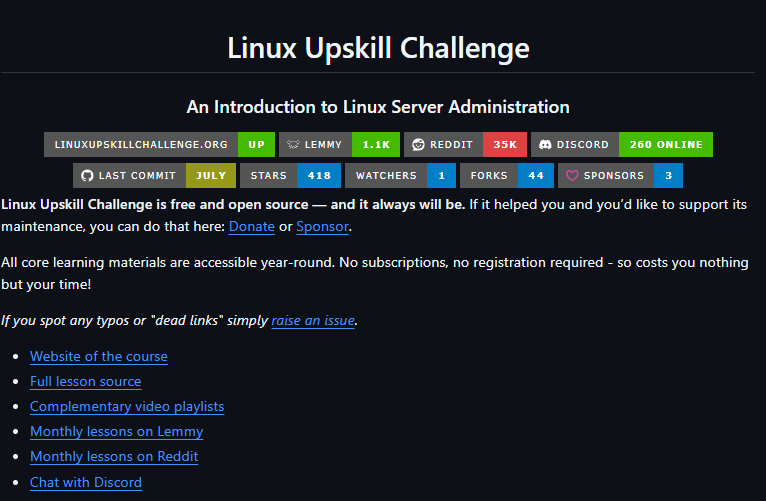The height and width of the screenshot is (501, 766).
Task: Open 'Website of the course' link
Action: click(99, 356)
